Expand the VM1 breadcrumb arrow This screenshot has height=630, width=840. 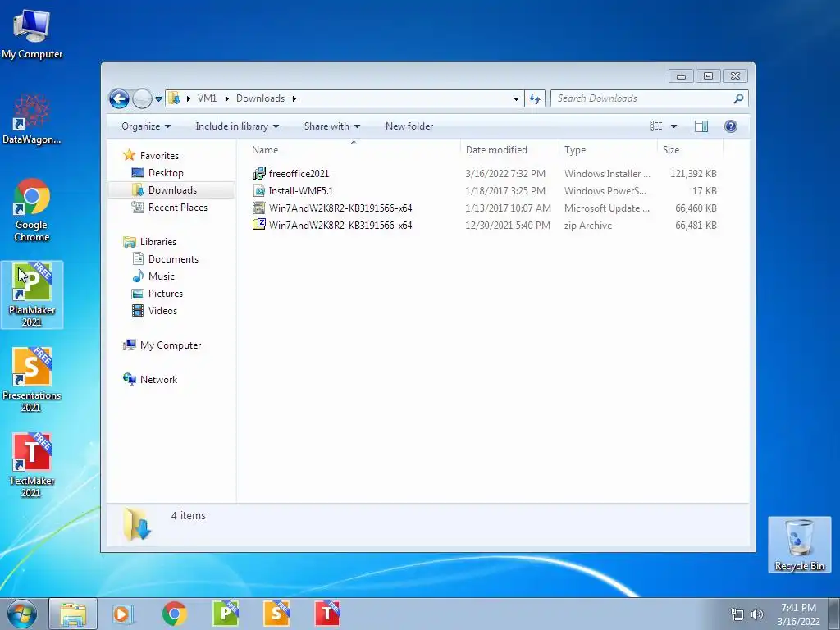(227, 98)
